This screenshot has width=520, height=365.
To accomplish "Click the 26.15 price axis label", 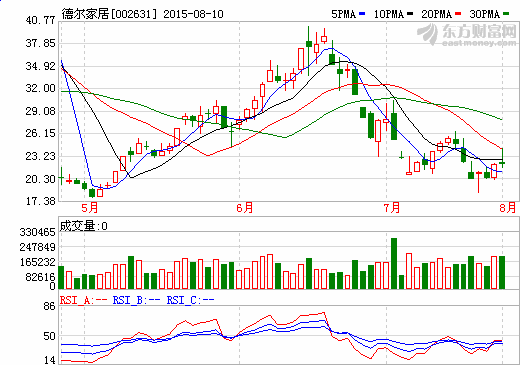I will 40,133.
